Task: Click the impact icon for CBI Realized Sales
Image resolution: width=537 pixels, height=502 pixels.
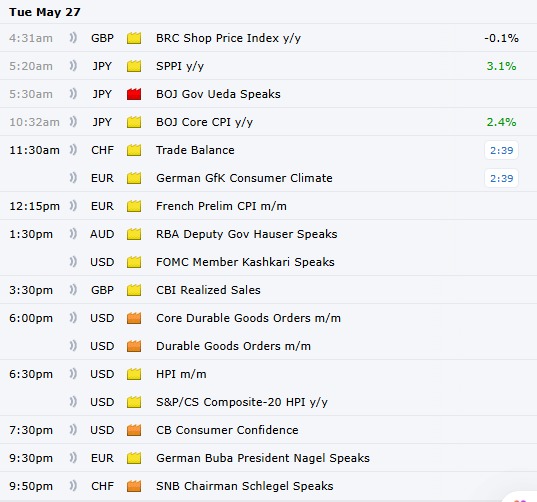Action: [134, 290]
